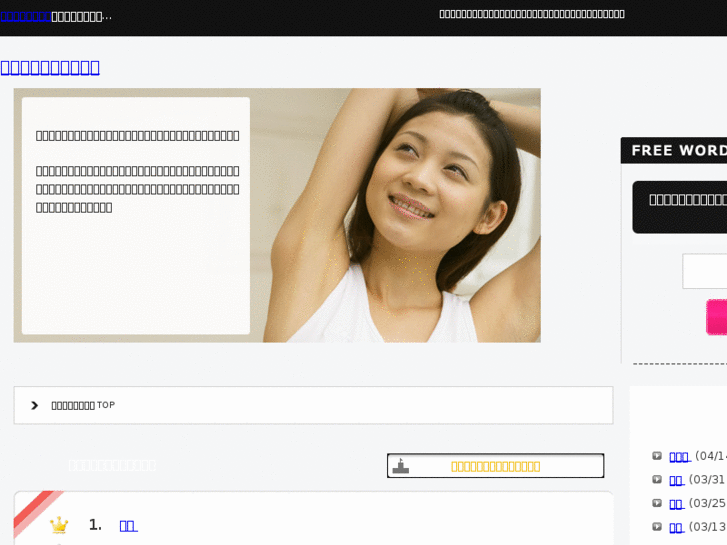Click the arrow bullet icon next to 03/13 entry
This screenshot has height=545, width=727.
(657, 526)
